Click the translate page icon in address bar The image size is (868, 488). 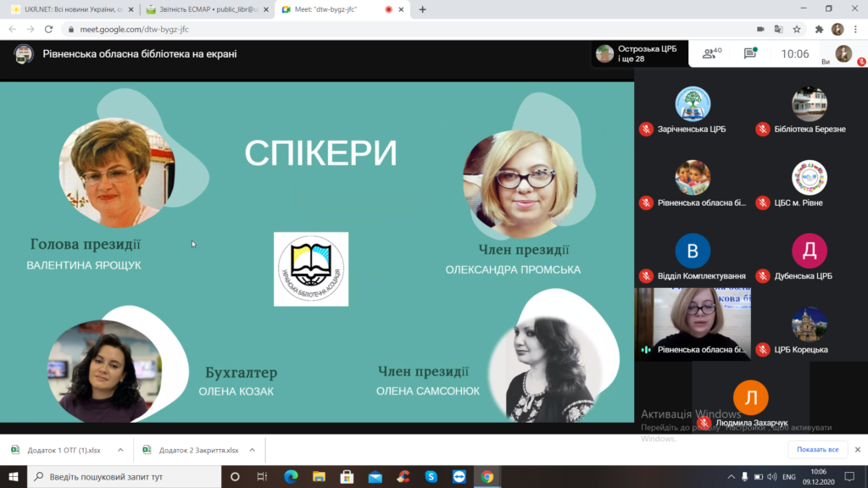(778, 28)
